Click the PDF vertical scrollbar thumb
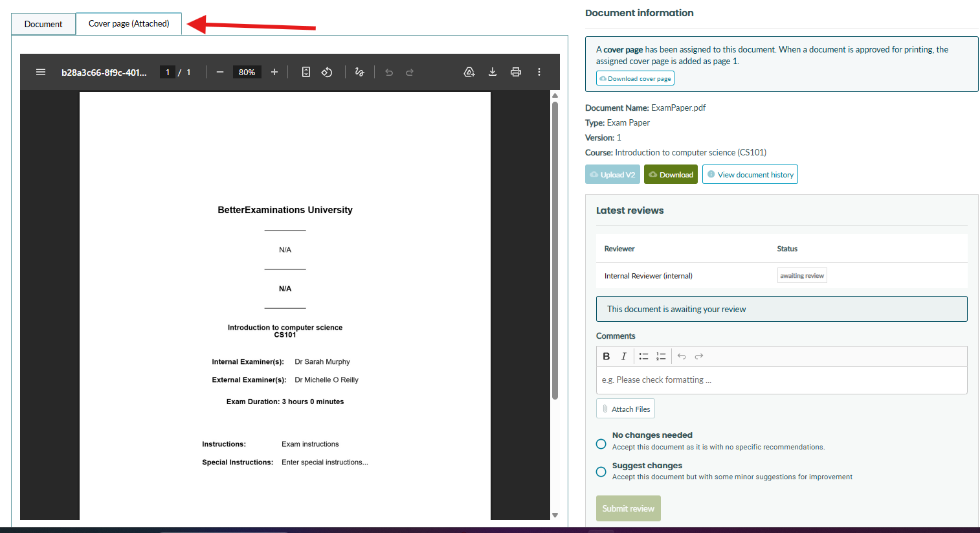 (555, 250)
